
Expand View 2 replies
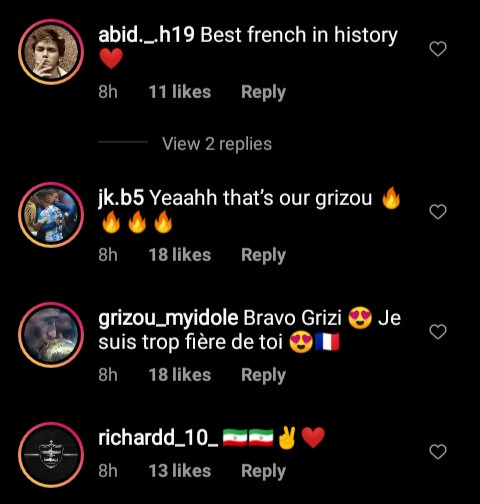pos(217,144)
